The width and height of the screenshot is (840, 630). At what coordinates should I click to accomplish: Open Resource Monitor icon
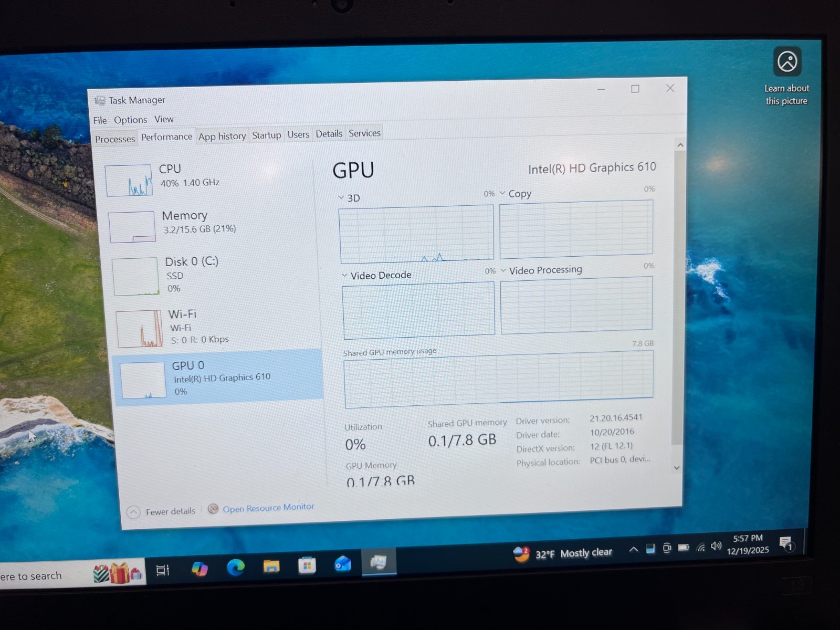click(x=213, y=509)
